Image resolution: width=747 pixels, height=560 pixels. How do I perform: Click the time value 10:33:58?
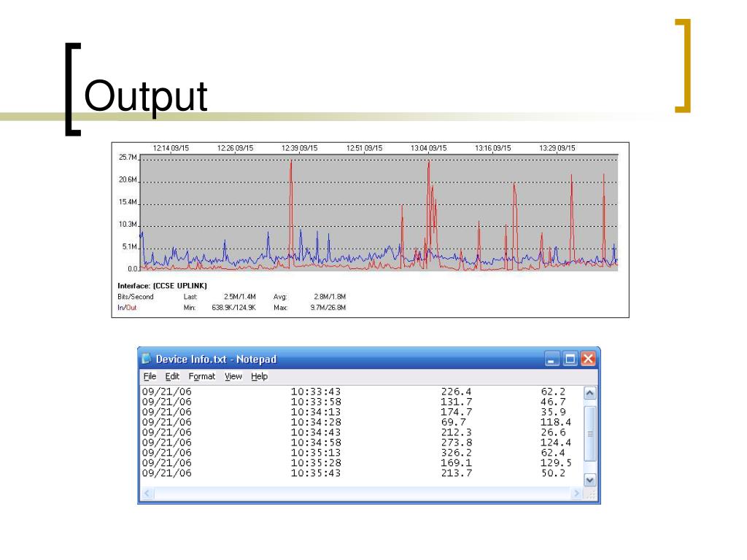(316, 402)
